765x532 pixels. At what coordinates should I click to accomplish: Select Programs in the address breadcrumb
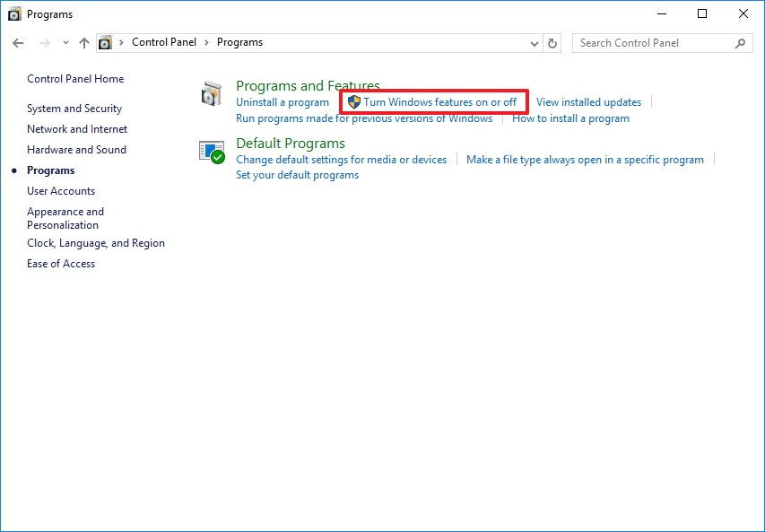[239, 42]
